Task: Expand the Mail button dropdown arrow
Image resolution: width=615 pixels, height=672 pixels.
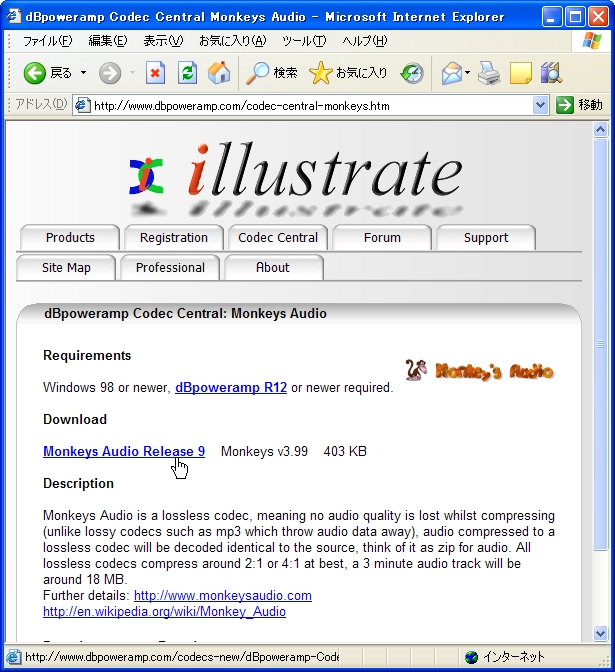Action: (467, 73)
